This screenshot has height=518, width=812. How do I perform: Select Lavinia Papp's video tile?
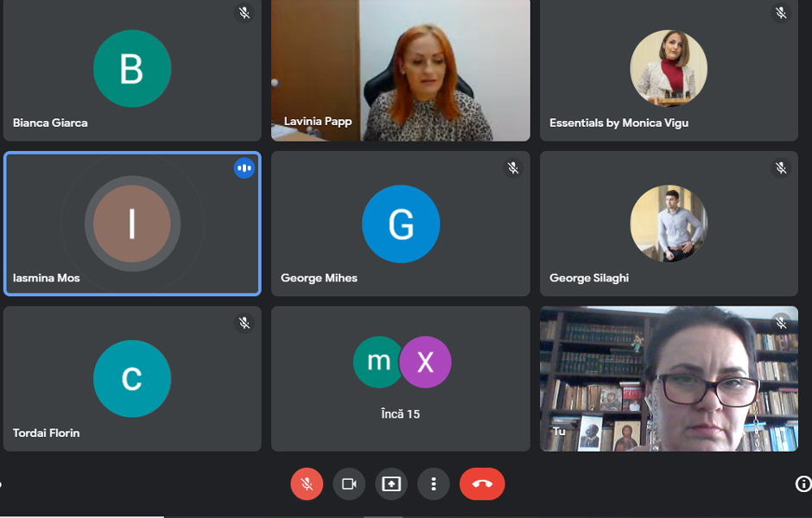(x=401, y=71)
